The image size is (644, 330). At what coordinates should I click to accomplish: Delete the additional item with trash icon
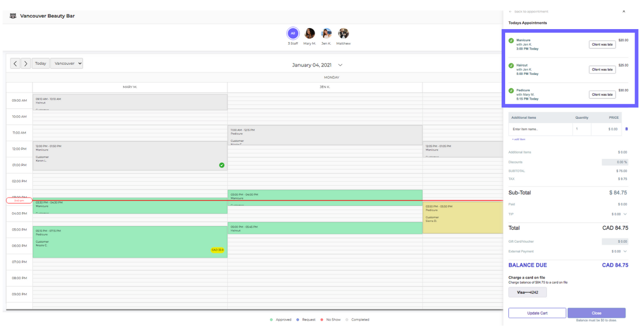627,129
